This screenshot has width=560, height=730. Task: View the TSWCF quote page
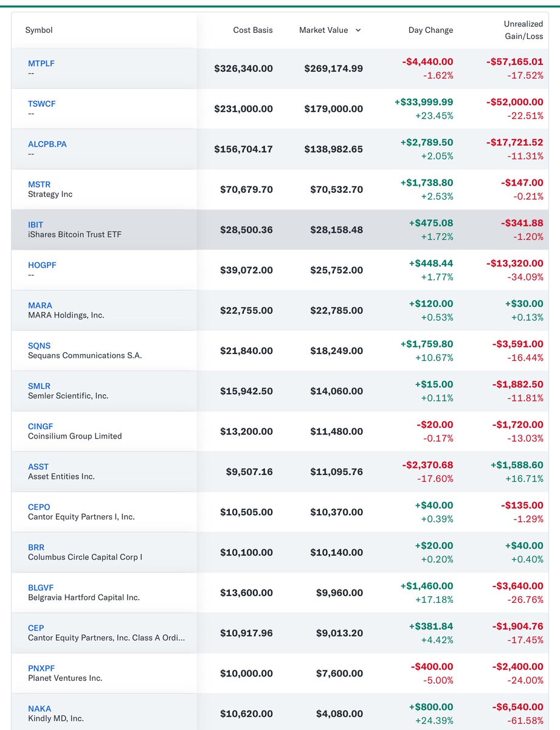coord(41,103)
